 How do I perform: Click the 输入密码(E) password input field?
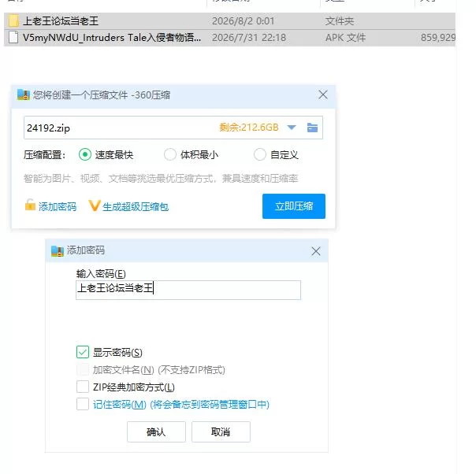coord(188,291)
